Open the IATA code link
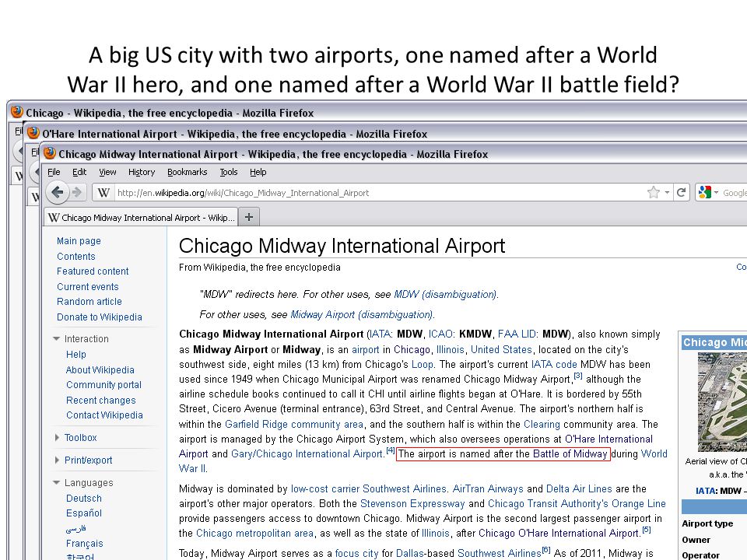The image size is (747, 560). point(554,364)
